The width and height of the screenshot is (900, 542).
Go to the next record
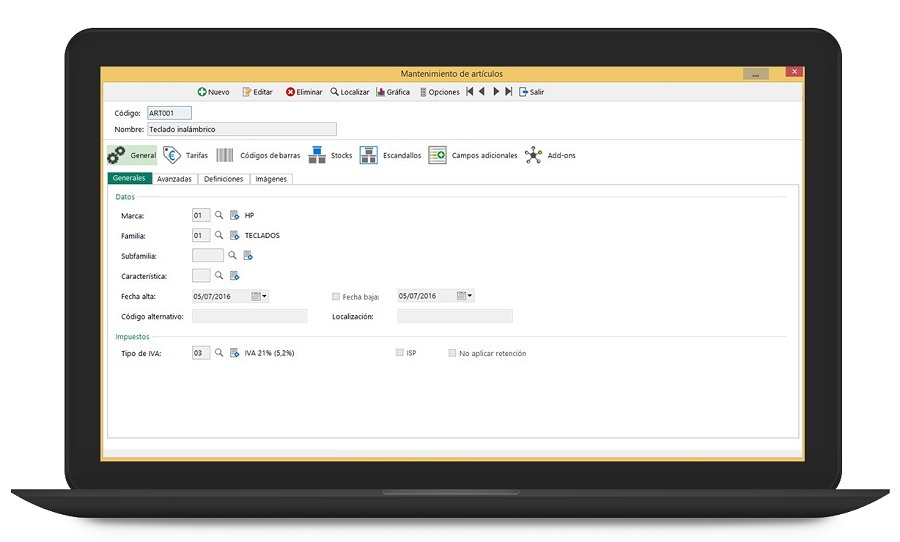pos(496,91)
